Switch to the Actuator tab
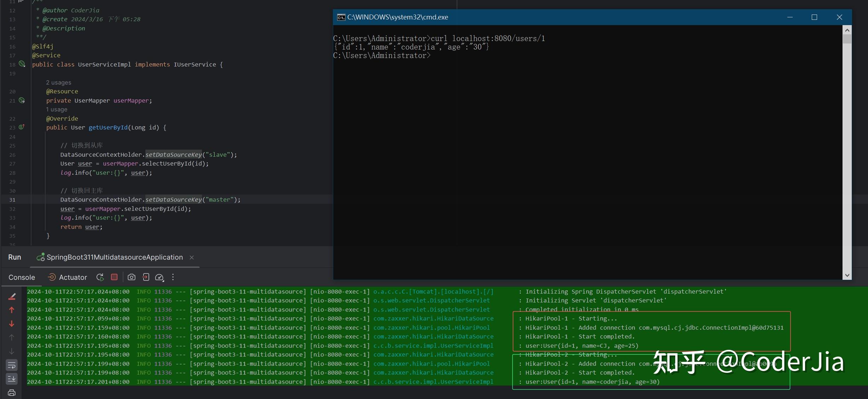The image size is (868, 399). pyautogui.click(x=68, y=277)
